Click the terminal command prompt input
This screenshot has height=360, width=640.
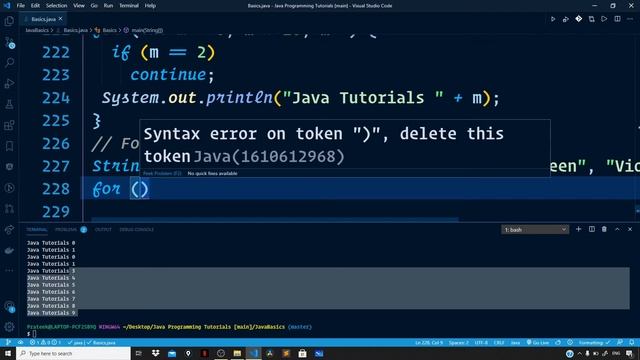click(34, 334)
